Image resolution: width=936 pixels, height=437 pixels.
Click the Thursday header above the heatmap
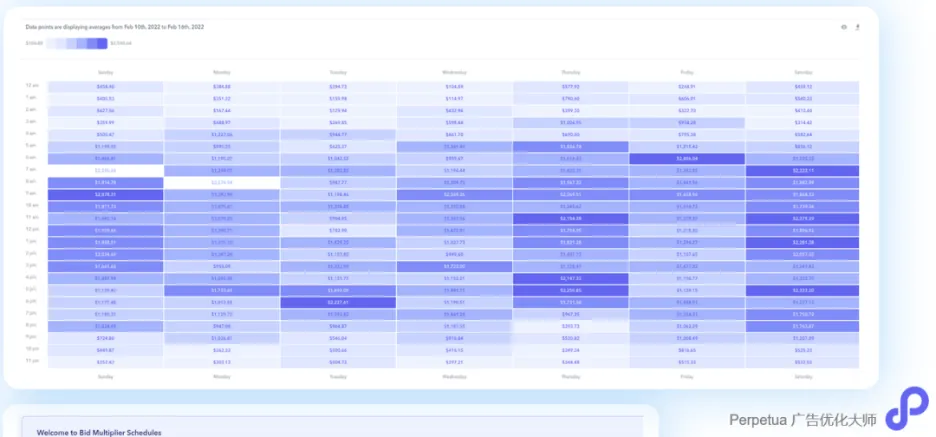570,72
